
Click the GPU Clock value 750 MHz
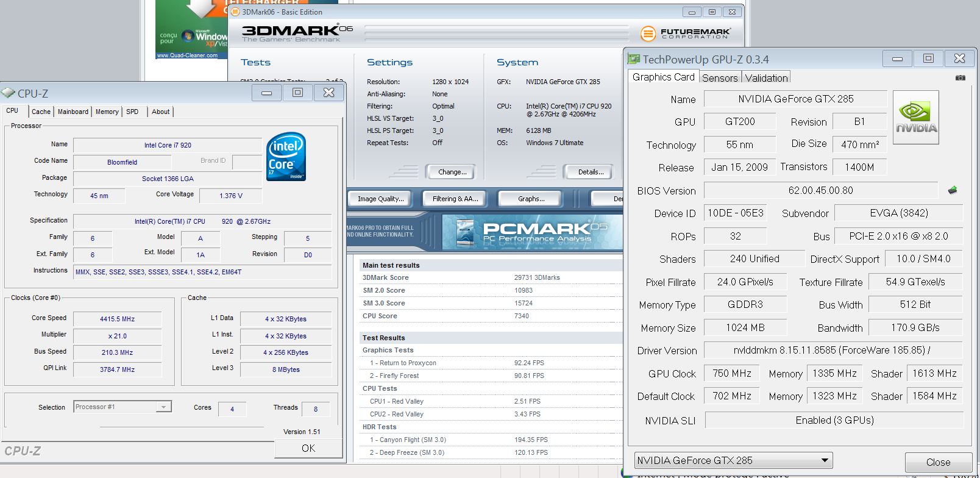pos(731,373)
